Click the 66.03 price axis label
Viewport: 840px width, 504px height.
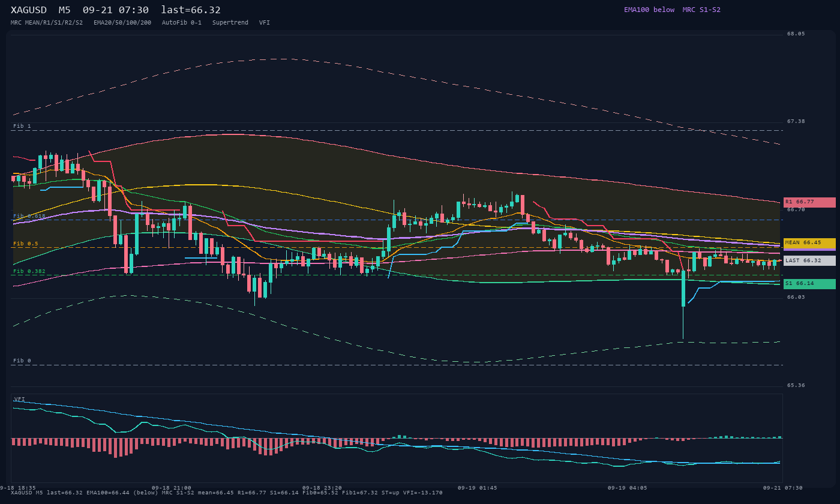pos(796,297)
